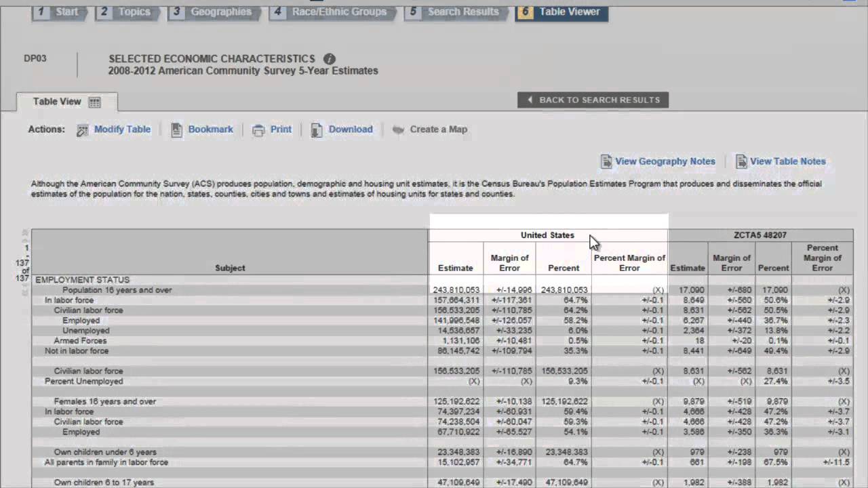
Task: Return to step 5 Search Results tab
Action: [x=456, y=12]
